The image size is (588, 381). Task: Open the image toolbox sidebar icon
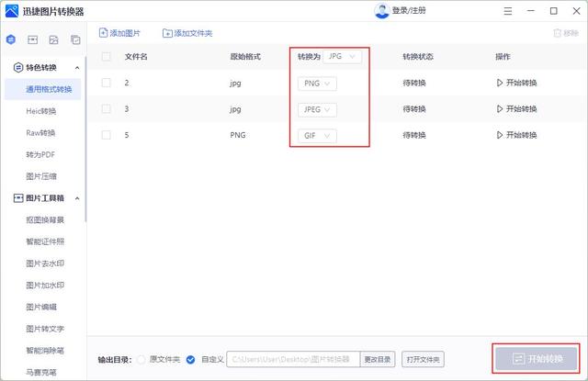[x=33, y=39]
